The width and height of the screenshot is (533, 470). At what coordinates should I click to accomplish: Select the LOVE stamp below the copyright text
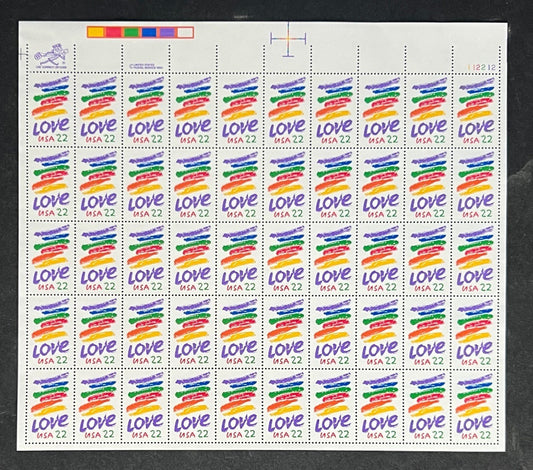tap(146, 110)
